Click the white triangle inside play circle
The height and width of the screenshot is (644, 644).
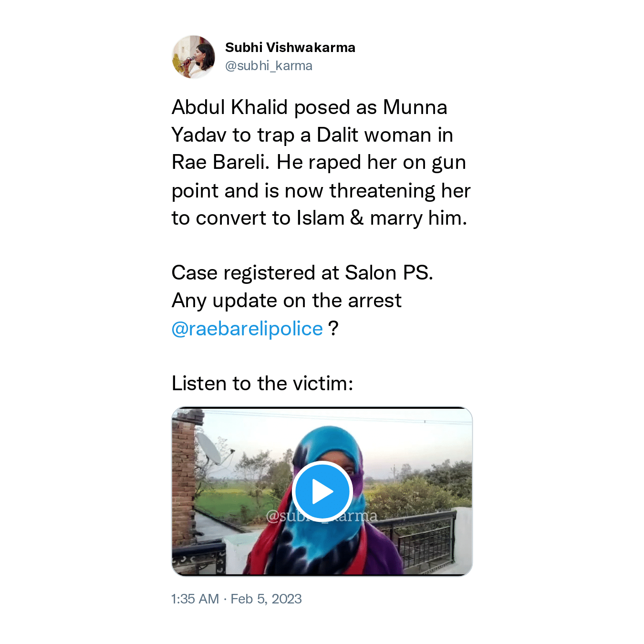(323, 492)
